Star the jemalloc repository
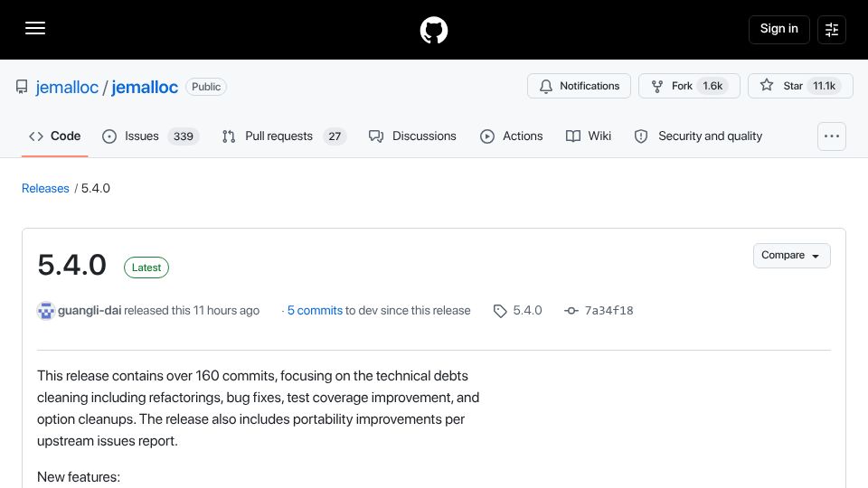 pos(800,86)
